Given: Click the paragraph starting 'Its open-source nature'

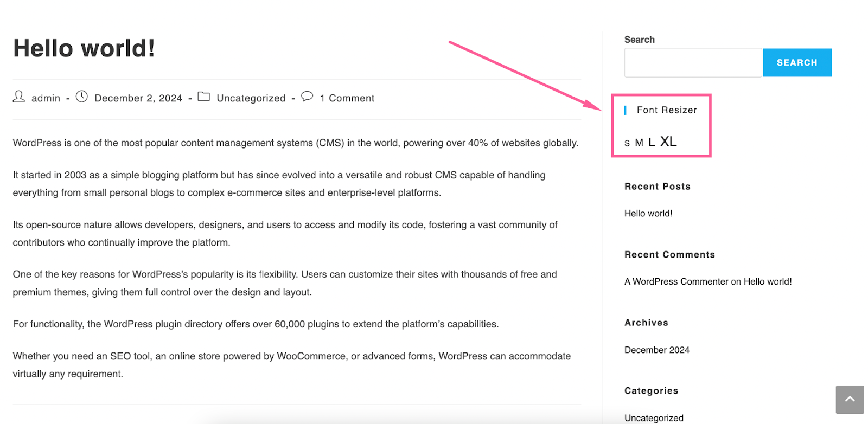Looking at the screenshot, I should [x=285, y=234].
